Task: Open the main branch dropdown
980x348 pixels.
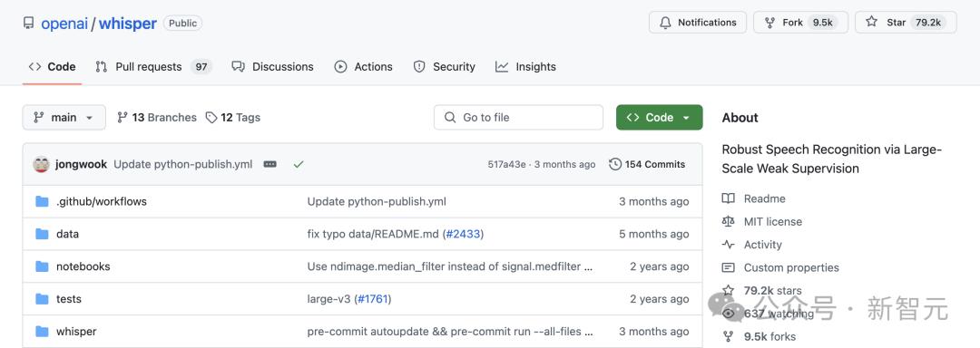Action: tap(64, 117)
